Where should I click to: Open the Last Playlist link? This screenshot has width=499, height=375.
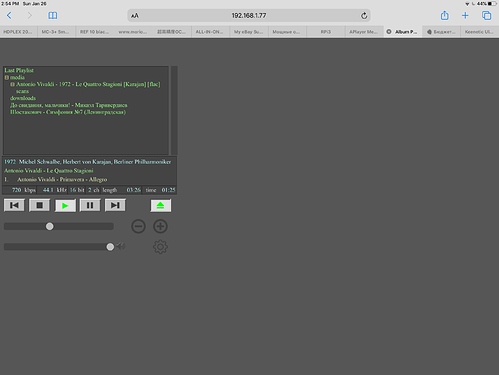pos(19,70)
